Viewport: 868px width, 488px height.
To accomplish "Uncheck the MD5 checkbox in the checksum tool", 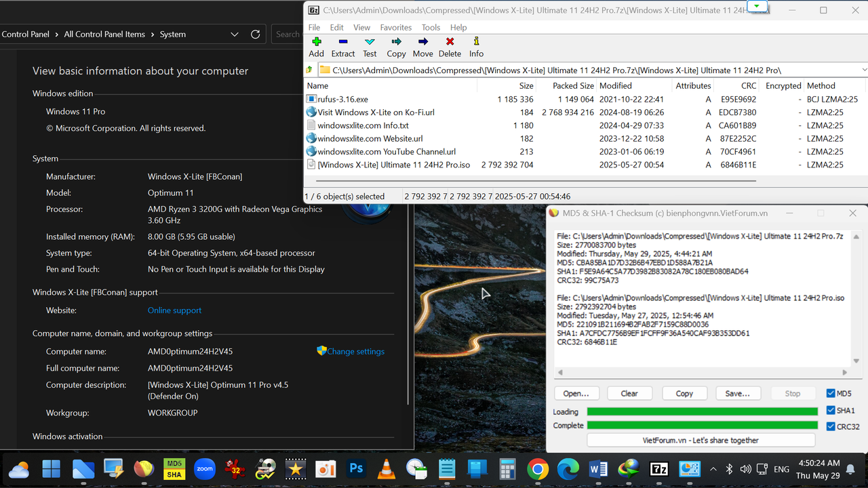I will [831, 393].
